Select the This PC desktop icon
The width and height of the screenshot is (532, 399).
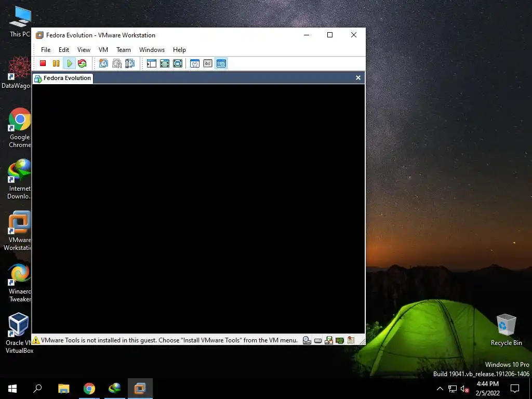(20, 22)
